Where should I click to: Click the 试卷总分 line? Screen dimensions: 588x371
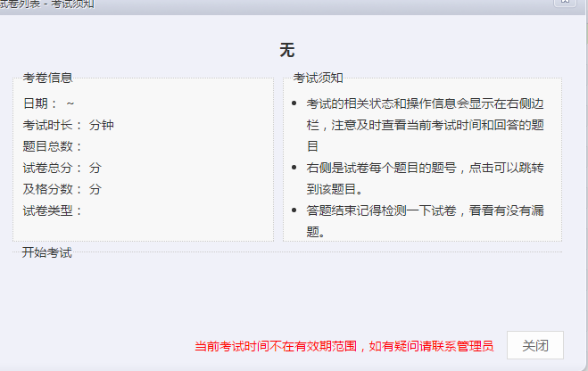click(x=62, y=168)
